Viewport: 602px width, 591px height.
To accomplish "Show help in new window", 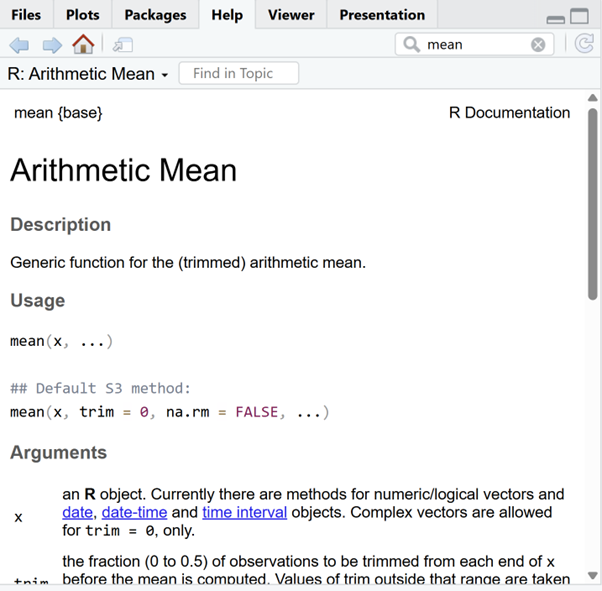I will coord(123,45).
